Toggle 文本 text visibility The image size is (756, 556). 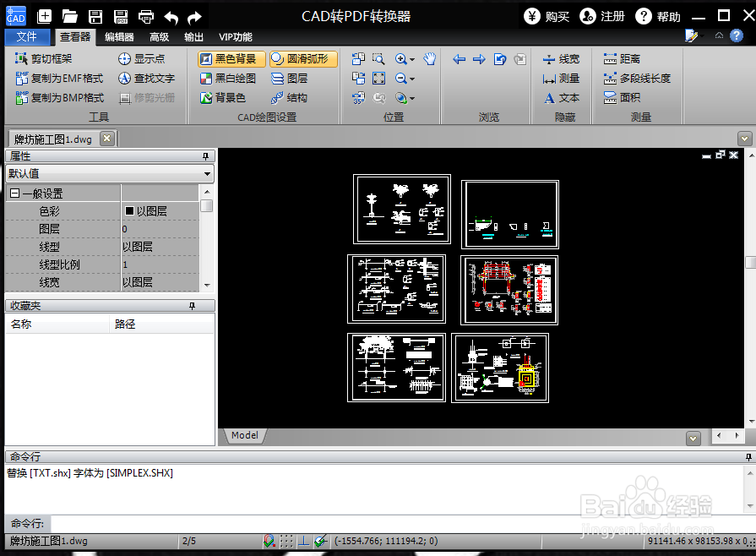[561, 98]
